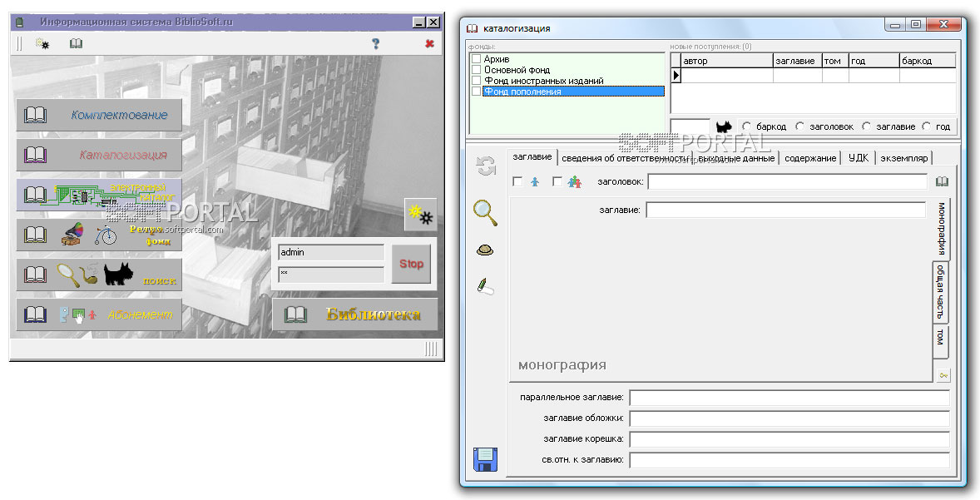Click the заглавие корешка field
This screenshot has height=500, width=980.
(x=789, y=438)
